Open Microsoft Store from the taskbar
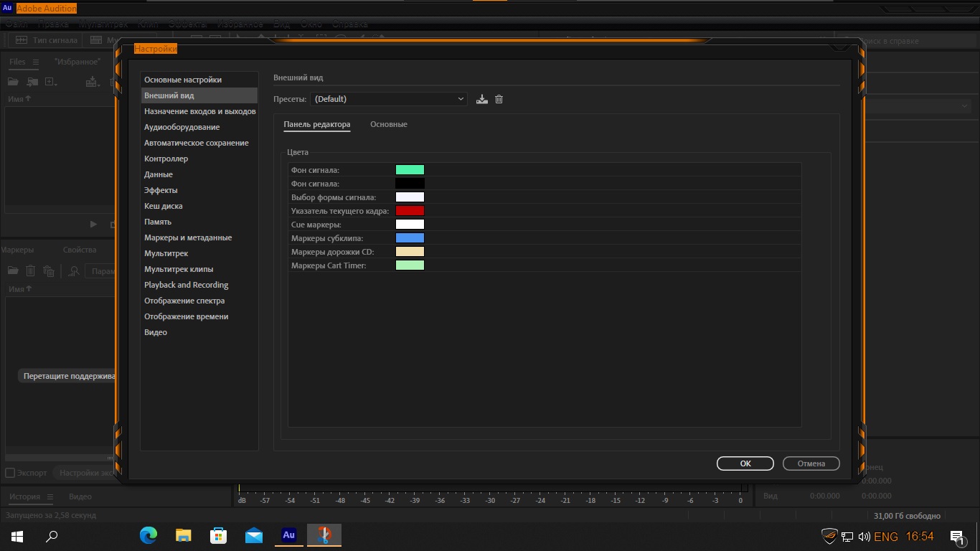Viewport: 980px width, 551px height. (218, 535)
